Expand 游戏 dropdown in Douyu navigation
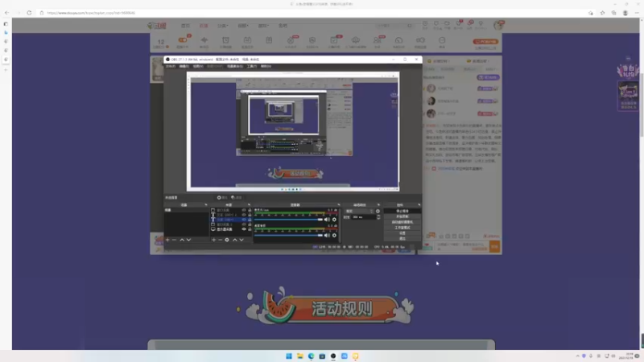The image size is (644, 362). [x=263, y=26]
